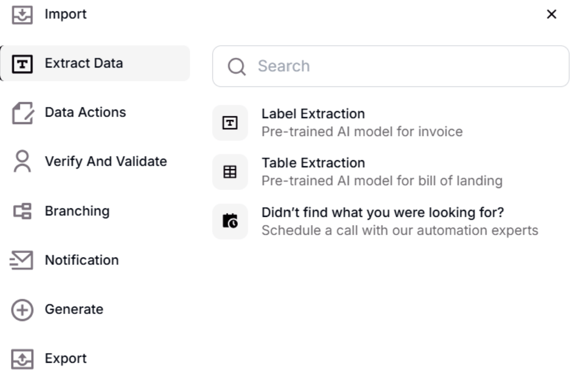The height and width of the screenshot is (392, 576).
Task: Choose the "Table Extraction" option title
Action: tap(313, 163)
